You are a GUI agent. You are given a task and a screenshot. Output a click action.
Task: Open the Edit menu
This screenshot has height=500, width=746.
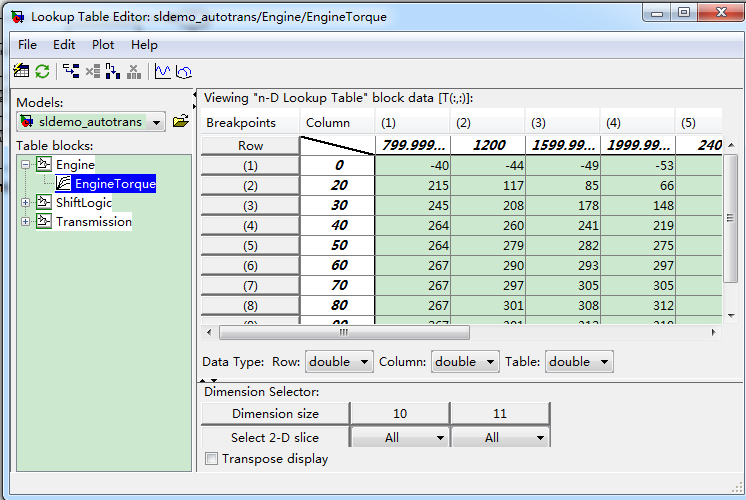click(x=64, y=45)
